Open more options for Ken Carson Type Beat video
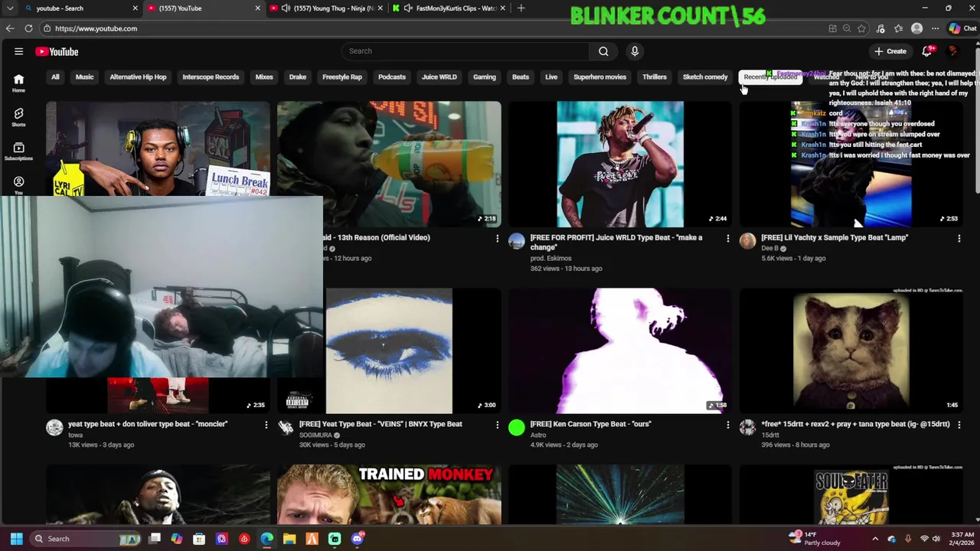This screenshot has width=980, height=551. pyautogui.click(x=728, y=425)
